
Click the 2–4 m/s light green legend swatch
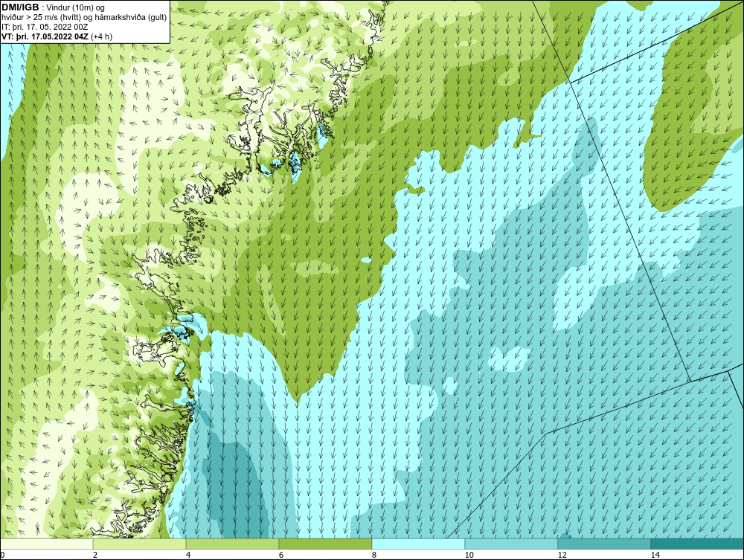(140, 544)
